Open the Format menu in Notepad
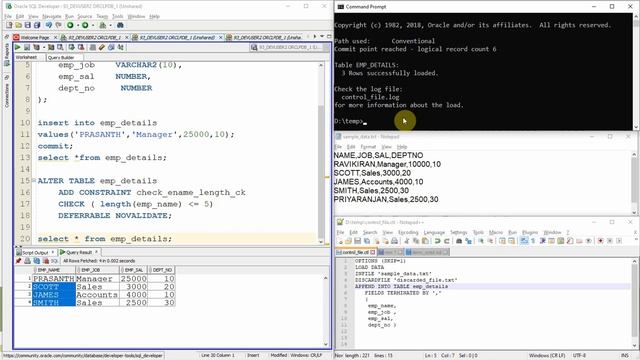 pos(368,147)
